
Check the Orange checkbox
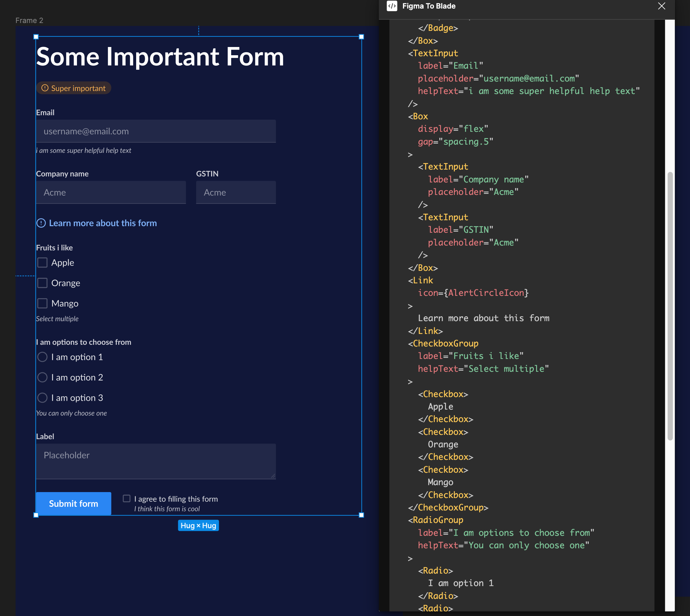click(x=42, y=283)
